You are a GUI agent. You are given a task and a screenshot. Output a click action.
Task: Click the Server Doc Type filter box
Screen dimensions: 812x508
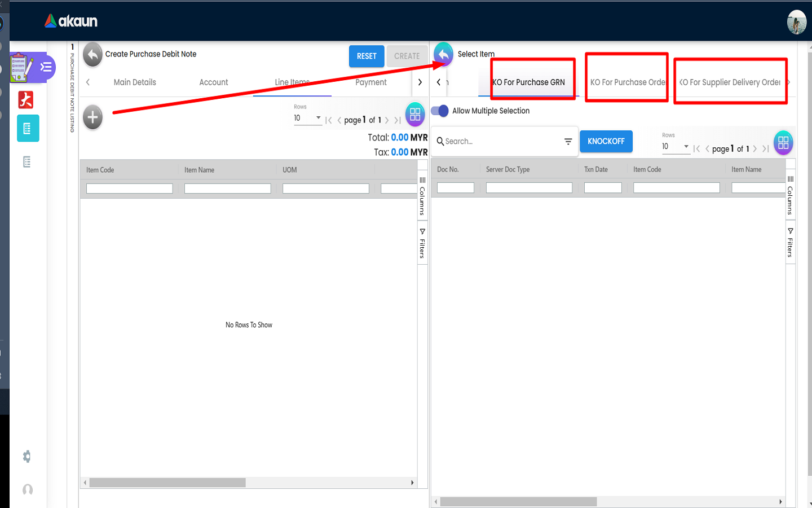[529, 187]
